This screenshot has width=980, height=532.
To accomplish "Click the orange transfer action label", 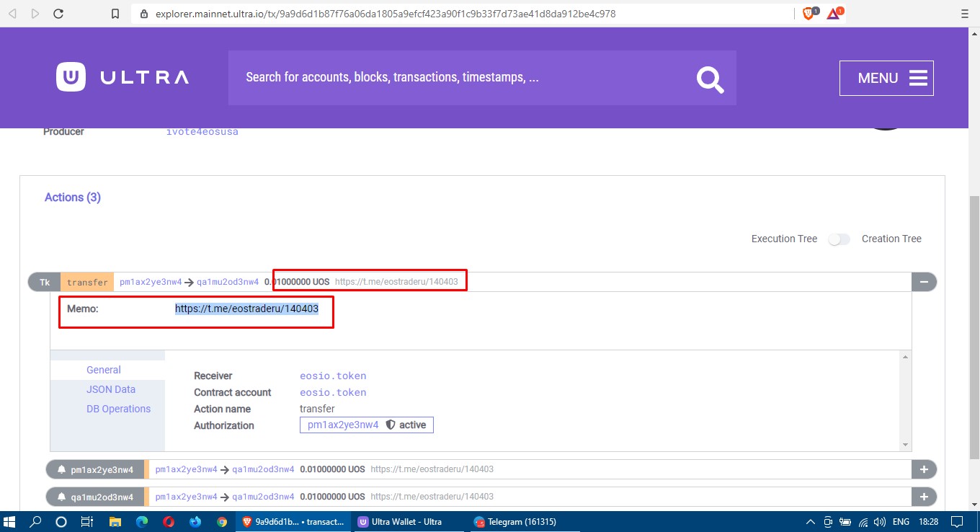I will coord(87,282).
